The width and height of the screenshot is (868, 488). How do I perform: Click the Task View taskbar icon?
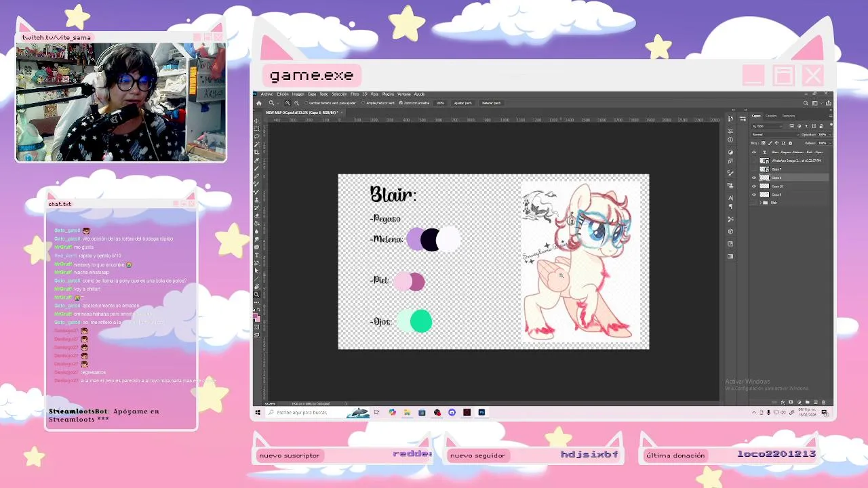pyautogui.click(x=376, y=412)
